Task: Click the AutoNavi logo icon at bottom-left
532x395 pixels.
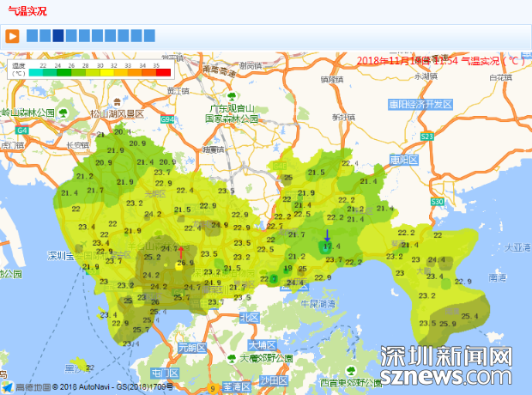Action: tap(8, 387)
